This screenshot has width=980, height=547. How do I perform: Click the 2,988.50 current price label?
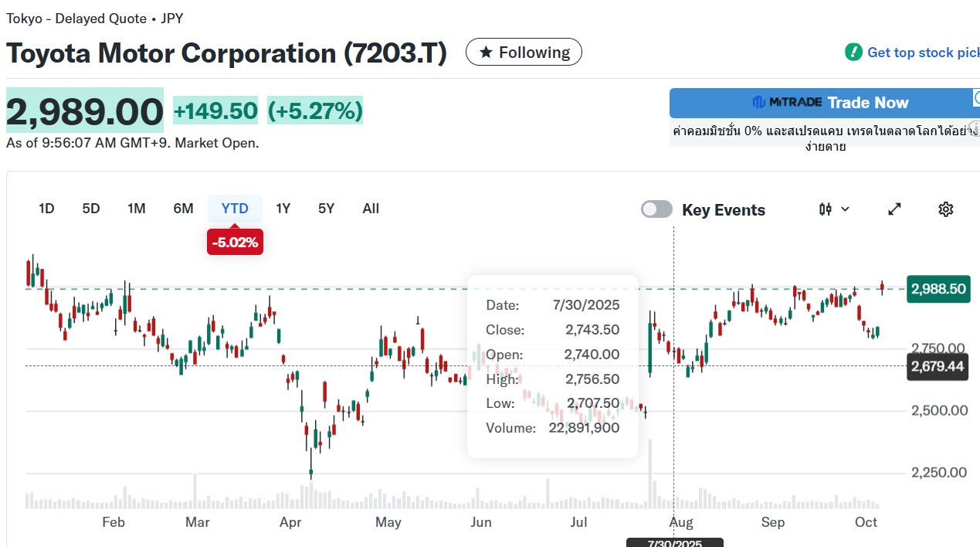(x=938, y=289)
